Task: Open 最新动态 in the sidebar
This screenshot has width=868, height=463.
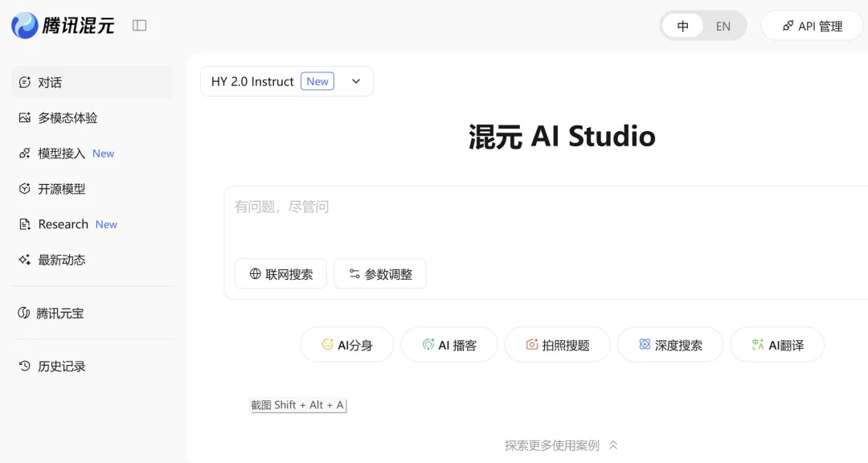Action: (x=92, y=260)
